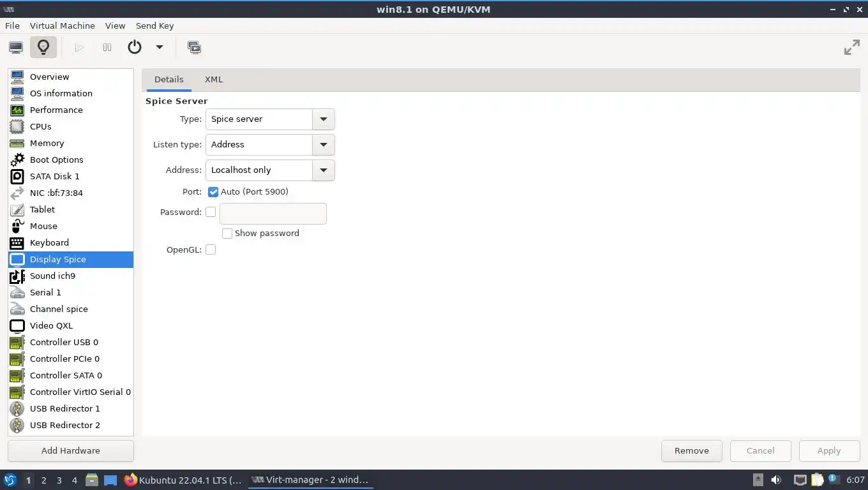Screen dimensions: 868x490
Task: Select Controller SATA 0 entry
Action: (x=71, y=375)
